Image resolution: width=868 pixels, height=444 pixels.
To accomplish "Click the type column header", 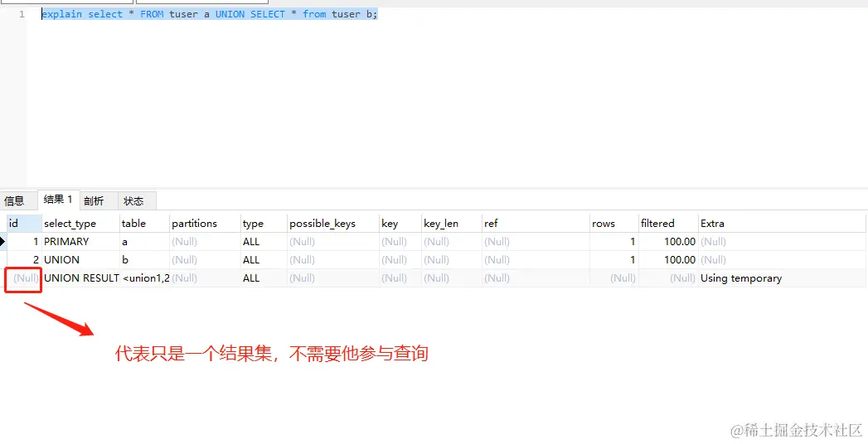I will pyautogui.click(x=264, y=224).
